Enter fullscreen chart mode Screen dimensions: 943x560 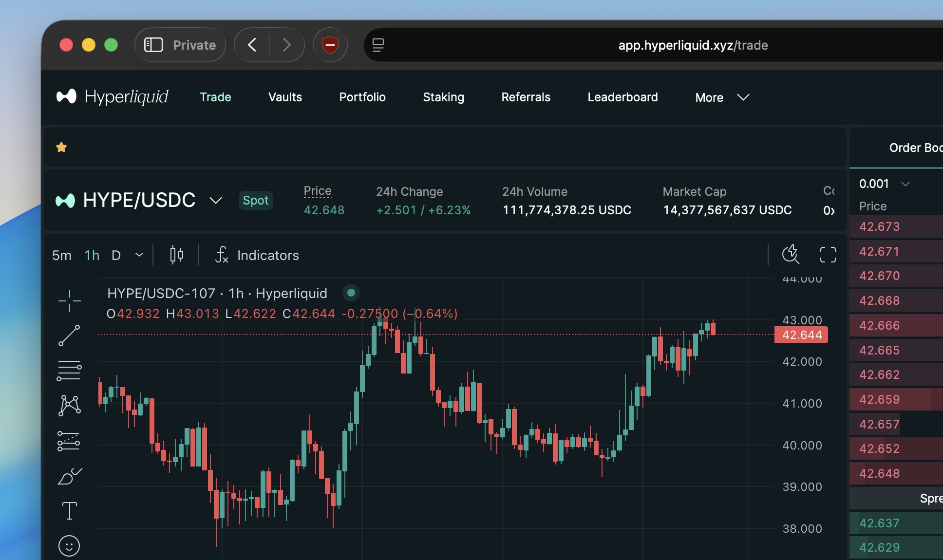(828, 255)
